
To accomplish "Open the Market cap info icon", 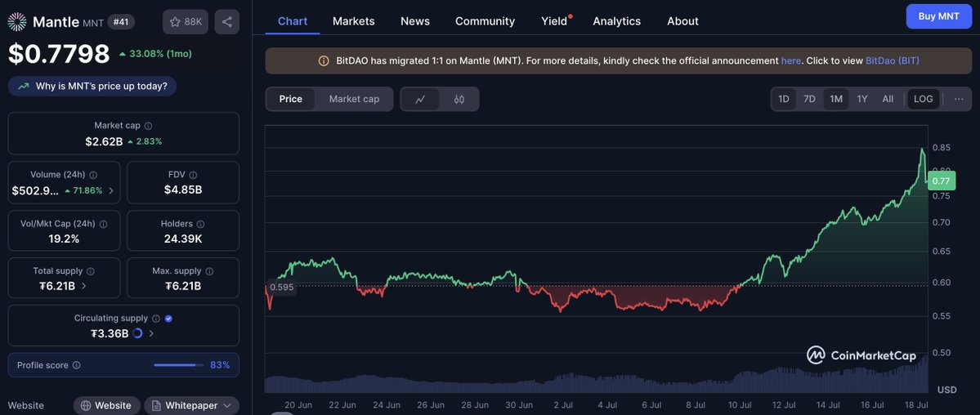I will pos(148,126).
